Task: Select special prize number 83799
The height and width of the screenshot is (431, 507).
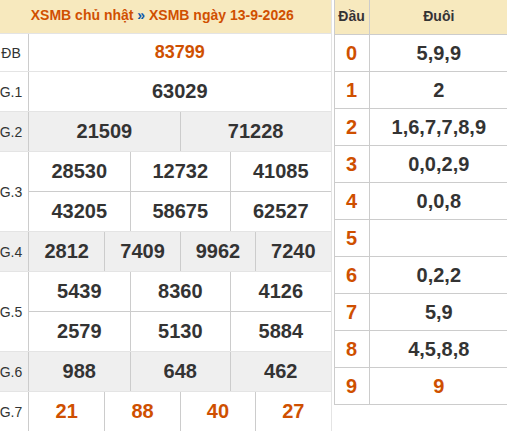Action: [179, 52]
